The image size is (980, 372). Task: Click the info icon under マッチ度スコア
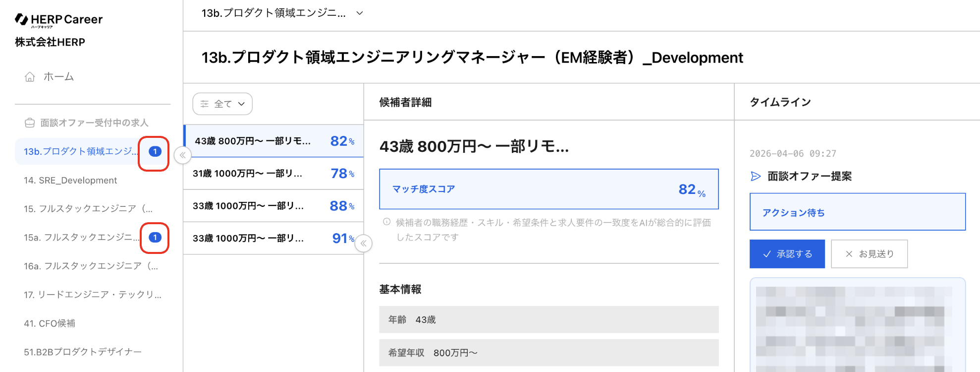(x=386, y=222)
